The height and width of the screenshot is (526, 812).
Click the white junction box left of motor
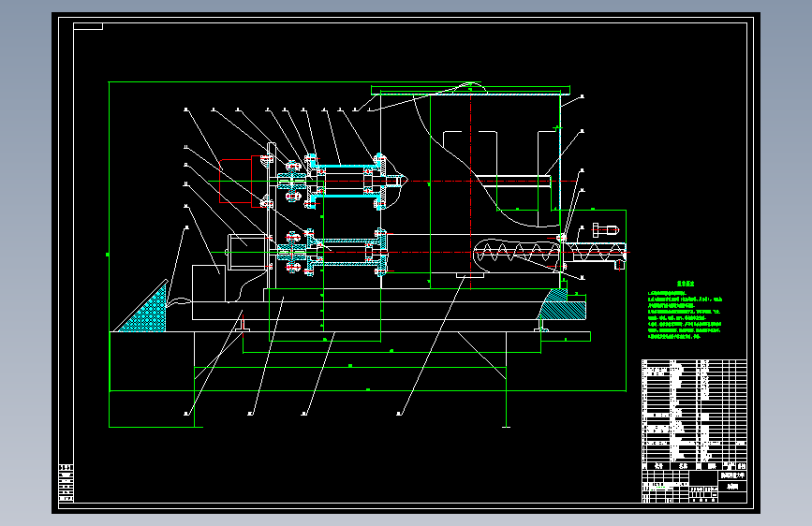coord(209,284)
